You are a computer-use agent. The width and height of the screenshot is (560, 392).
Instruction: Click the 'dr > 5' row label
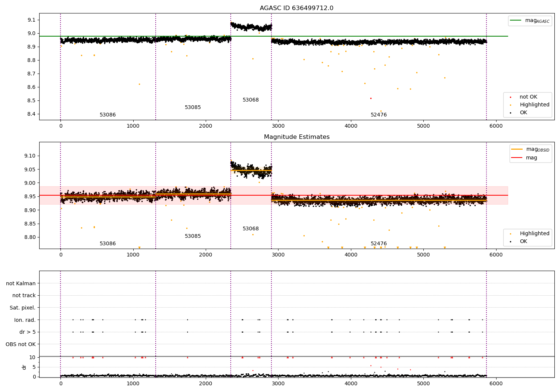(x=28, y=332)
